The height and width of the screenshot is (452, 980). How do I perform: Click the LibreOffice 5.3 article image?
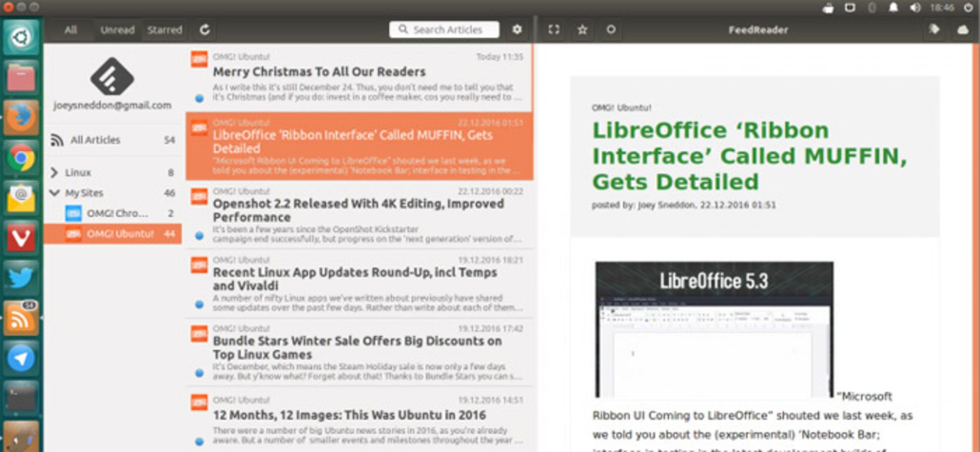coord(714,330)
